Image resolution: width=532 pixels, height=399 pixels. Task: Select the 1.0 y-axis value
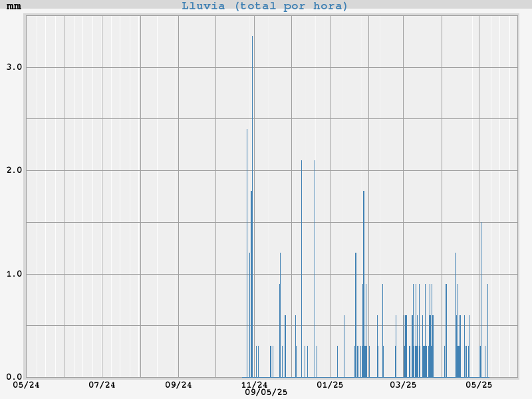[x=14, y=274]
